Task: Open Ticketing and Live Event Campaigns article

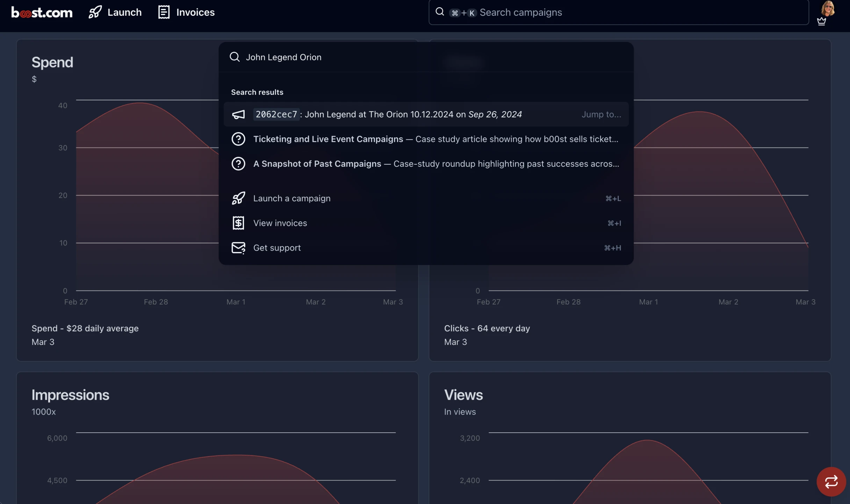Action: coord(435,139)
